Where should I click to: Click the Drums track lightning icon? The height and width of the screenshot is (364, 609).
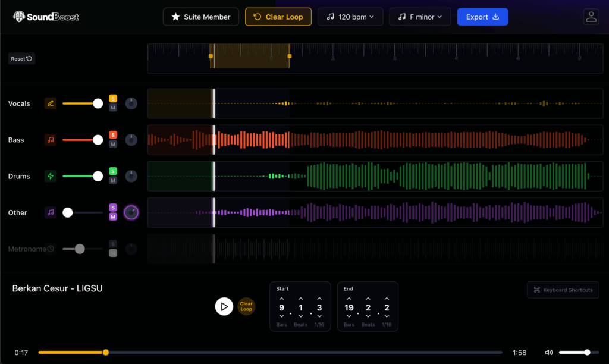51,176
